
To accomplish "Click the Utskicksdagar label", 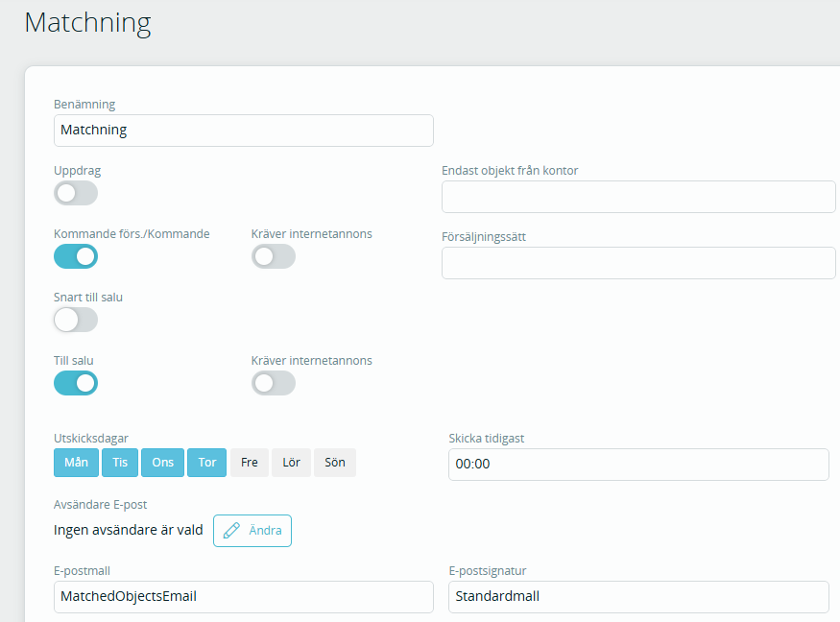I will pyautogui.click(x=91, y=439).
